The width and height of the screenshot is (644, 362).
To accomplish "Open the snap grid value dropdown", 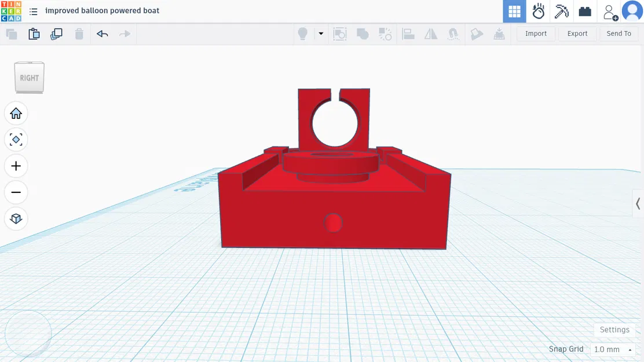I will pos(612,349).
